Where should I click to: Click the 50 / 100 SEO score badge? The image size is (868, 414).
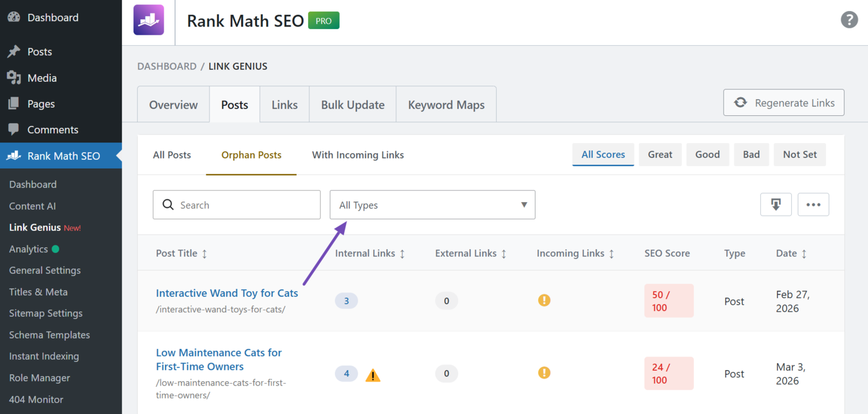point(669,301)
